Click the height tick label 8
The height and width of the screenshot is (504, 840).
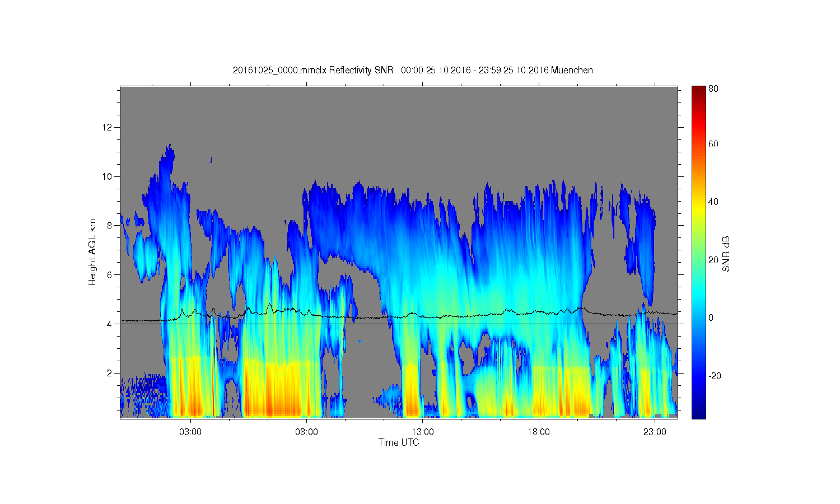(x=111, y=226)
